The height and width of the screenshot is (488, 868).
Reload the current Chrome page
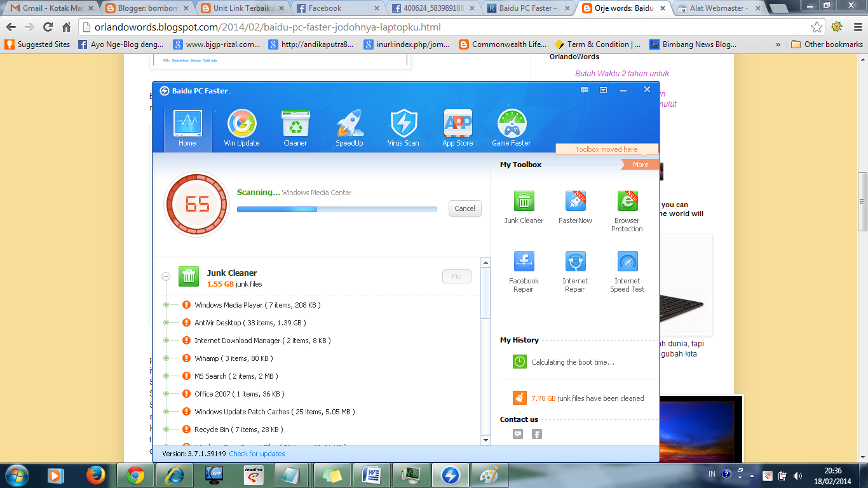(48, 27)
